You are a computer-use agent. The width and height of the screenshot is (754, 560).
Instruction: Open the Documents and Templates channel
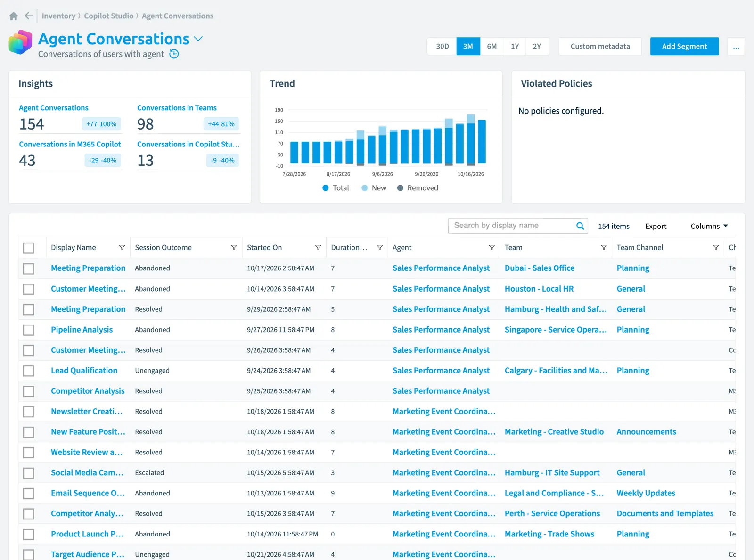[665, 514]
